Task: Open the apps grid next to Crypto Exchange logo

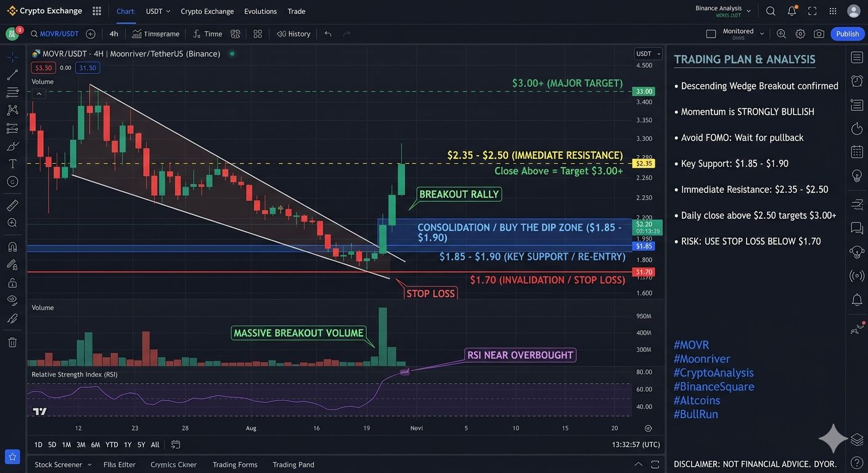Action: click(97, 11)
